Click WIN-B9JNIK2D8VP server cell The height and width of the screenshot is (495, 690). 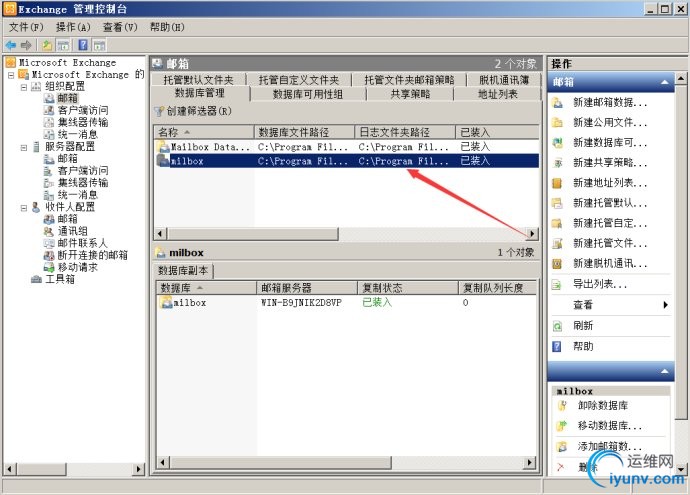point(301,303)
